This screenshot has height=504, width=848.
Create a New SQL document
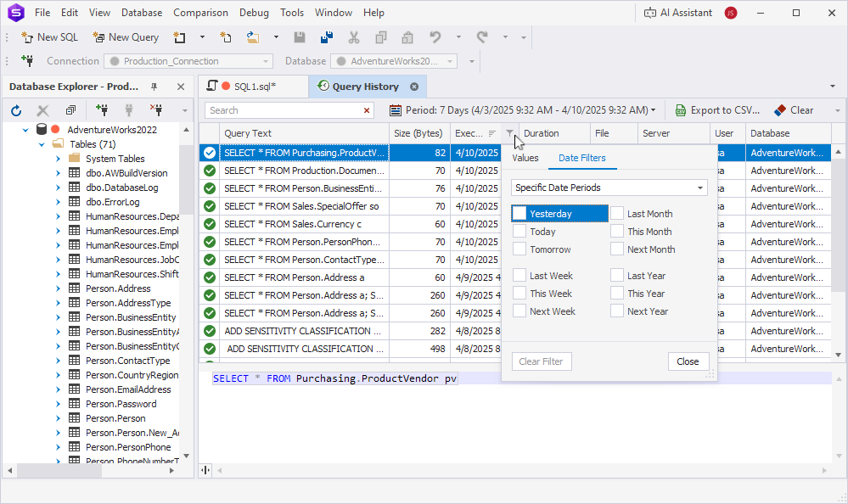48,37
